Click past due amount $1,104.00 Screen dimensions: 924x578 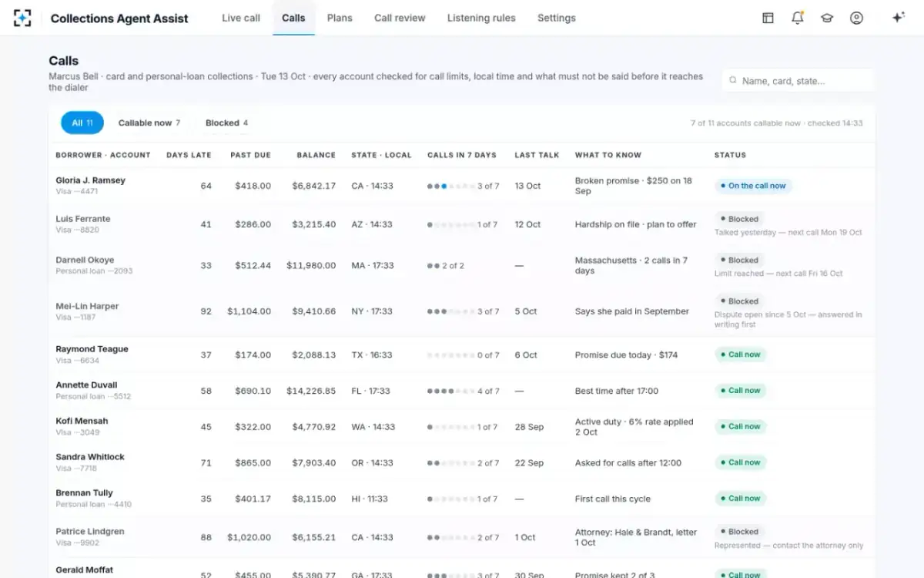(x=249, y=311)
